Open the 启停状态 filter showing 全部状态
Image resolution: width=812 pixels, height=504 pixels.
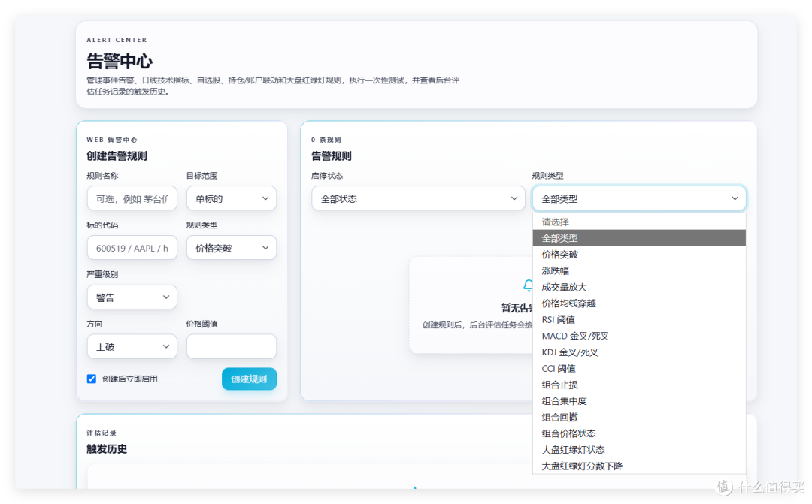(419, 198)
